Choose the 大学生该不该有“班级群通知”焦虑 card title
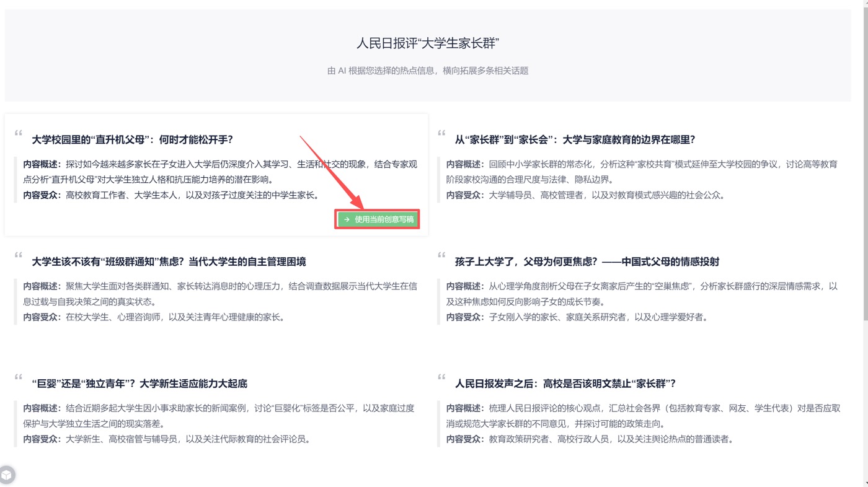Viewport: 868px width, 487px height. tap(169, 261)
